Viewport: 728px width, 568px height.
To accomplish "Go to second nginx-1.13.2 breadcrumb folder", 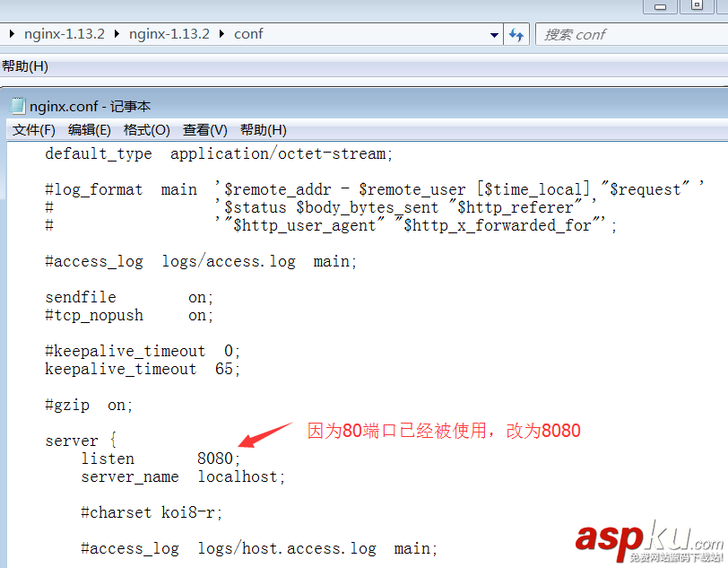I will click(x=169, y=34).
